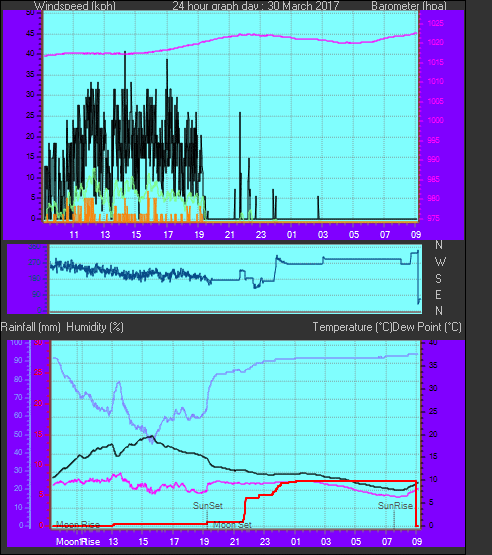Image resolution: width=492 pixels, height=555 pixels.
Task: Click the 270 degree wind direction tick
Action: click(x=36, y=263)
